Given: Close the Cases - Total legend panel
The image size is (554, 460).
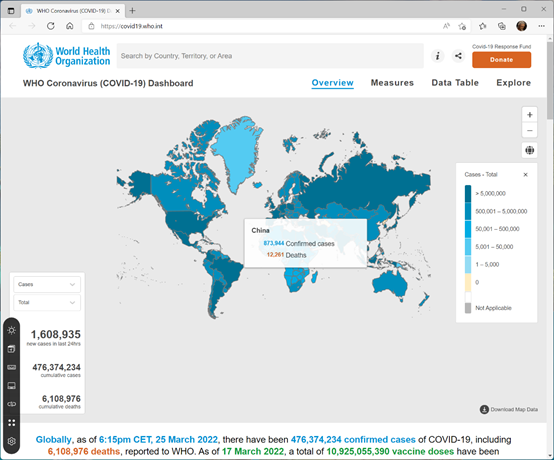Looking at the screenshot, I should 525,175.
